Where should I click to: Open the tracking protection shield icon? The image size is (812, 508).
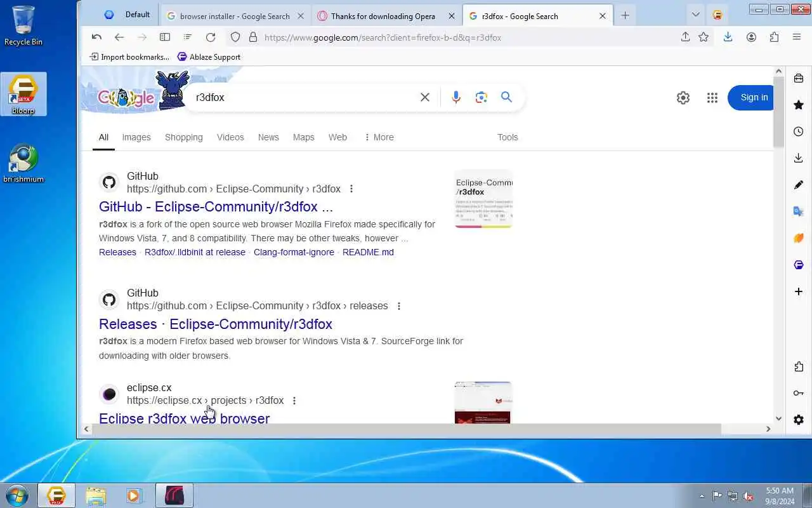(235, 37)
